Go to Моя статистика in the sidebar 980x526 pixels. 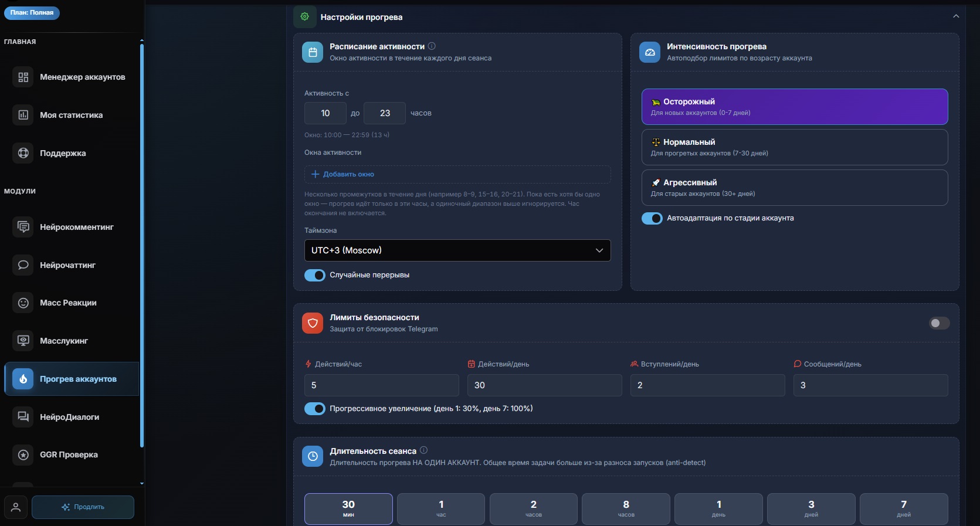click(x=72, y=115)
